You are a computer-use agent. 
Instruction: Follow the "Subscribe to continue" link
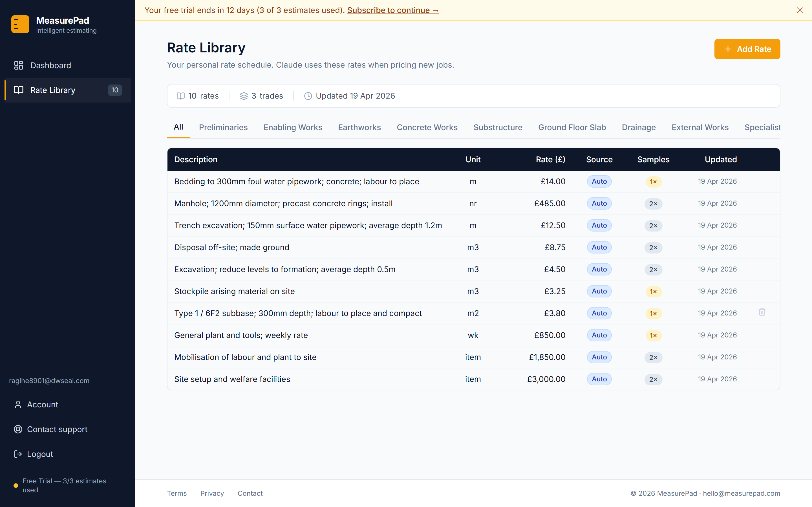tap(392, 10)
